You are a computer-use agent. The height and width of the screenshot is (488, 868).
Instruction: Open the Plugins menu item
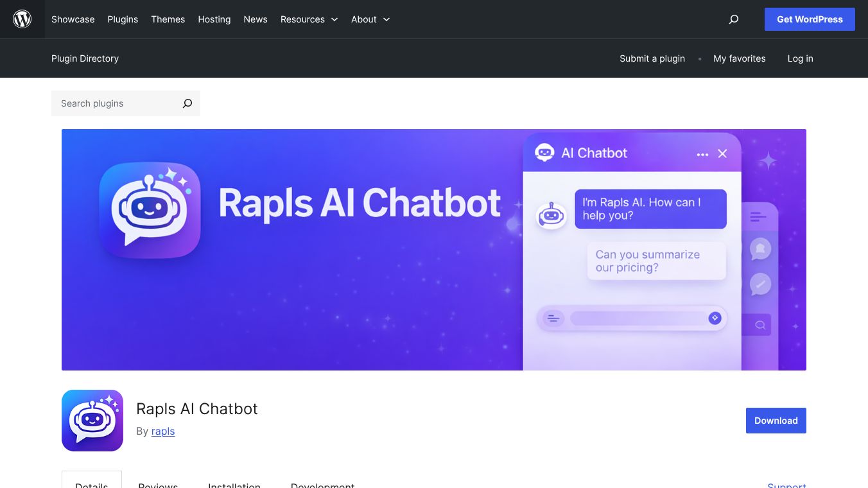coord(123,19)
